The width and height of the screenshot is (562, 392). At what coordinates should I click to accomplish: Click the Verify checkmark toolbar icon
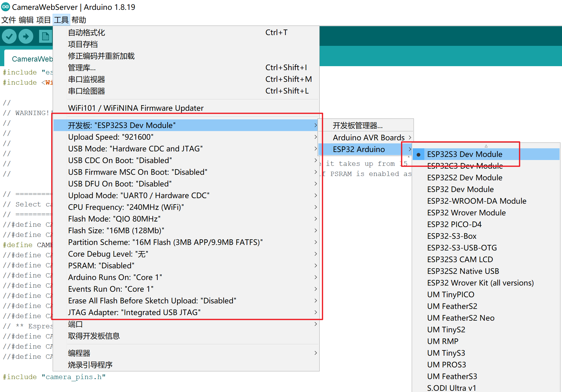click(9, 37)
